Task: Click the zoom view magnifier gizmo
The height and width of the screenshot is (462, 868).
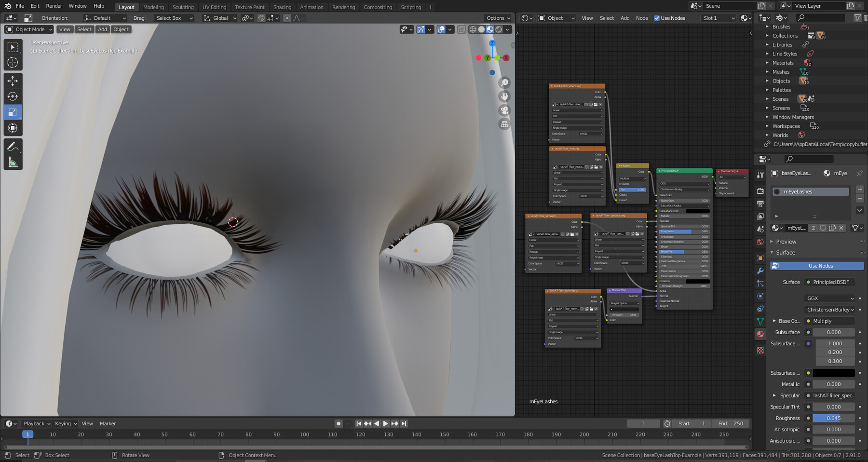Action: click(504, 82)
